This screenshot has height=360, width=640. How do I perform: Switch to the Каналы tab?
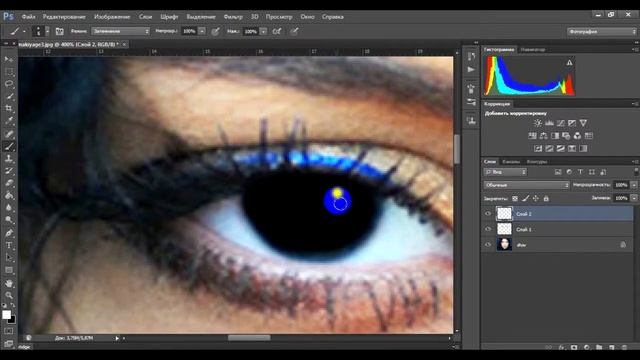click(x=511, y=162)
